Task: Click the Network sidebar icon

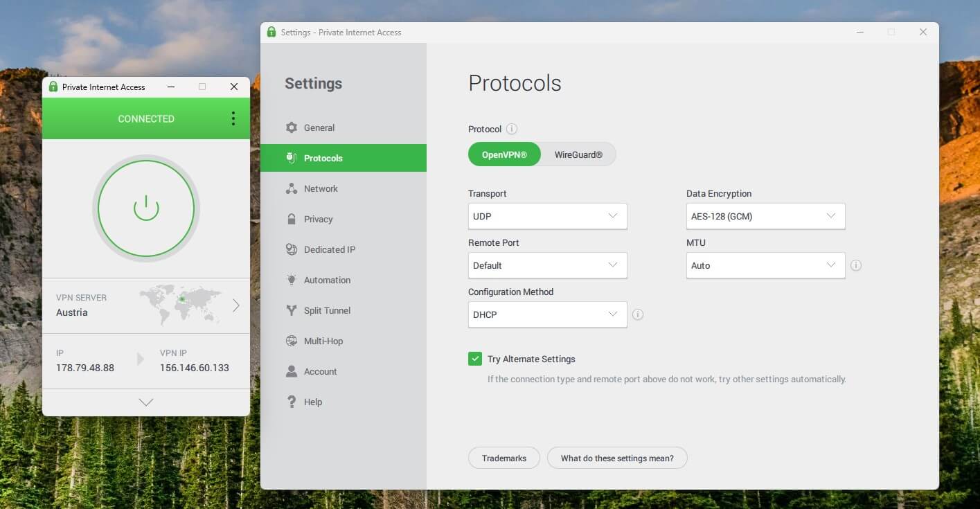Action: click(292, 188)
